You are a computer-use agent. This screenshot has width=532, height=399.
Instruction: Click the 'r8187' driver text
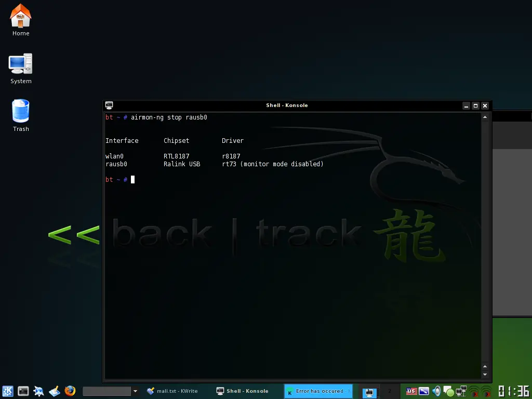point(231,156)
